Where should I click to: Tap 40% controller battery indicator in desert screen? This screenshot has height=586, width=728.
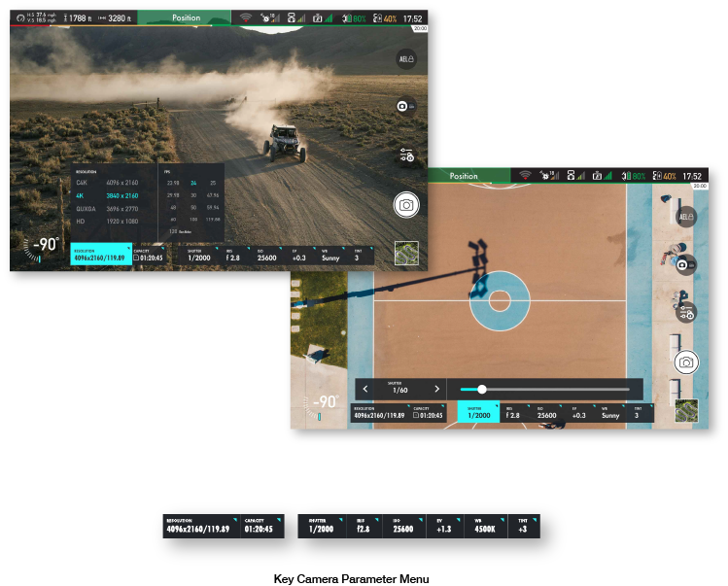[385, 18]
